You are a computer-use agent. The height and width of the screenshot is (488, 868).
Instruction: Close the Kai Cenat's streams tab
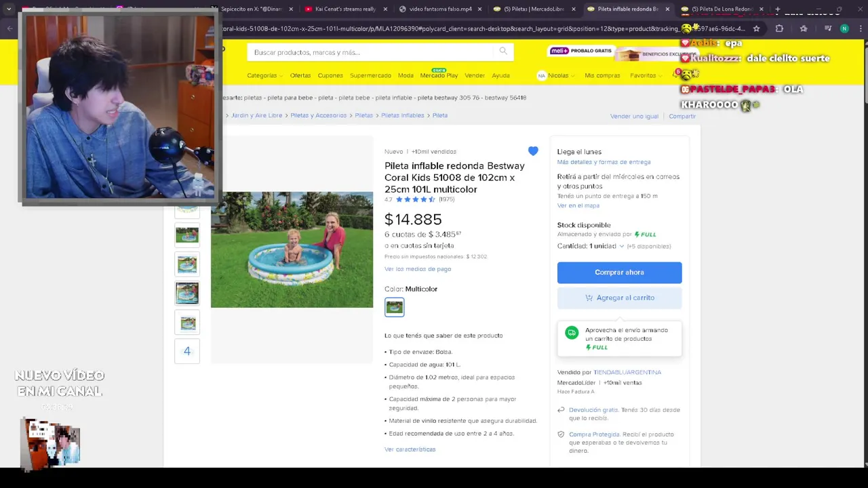click(x=385, y=9)
